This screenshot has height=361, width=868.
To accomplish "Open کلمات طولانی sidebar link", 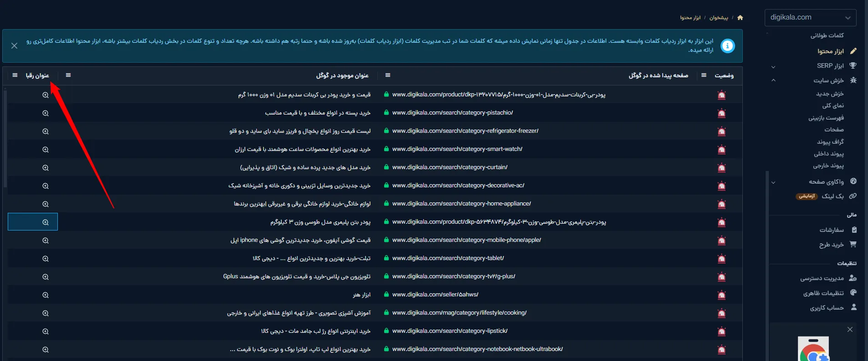I will (x=827, y=35).
